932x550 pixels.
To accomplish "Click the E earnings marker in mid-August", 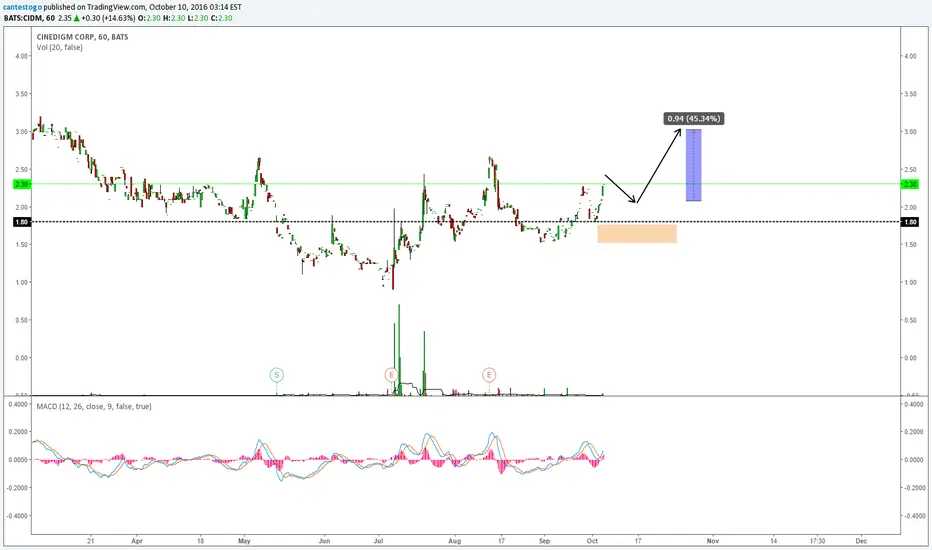I will pyautogui.click(x=489, y=375).
